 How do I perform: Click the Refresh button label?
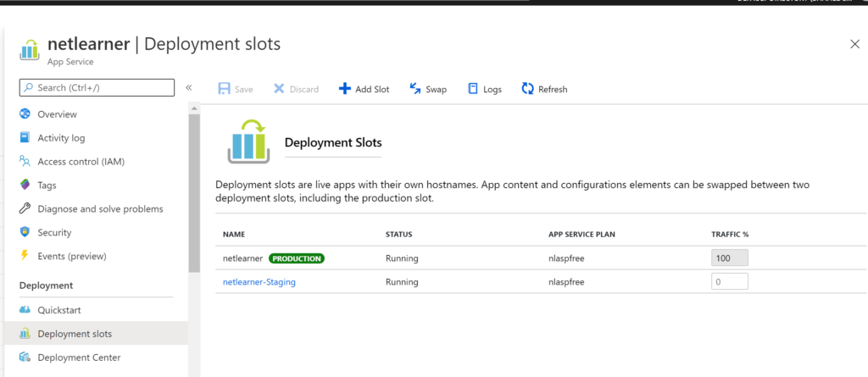[553, 89]
